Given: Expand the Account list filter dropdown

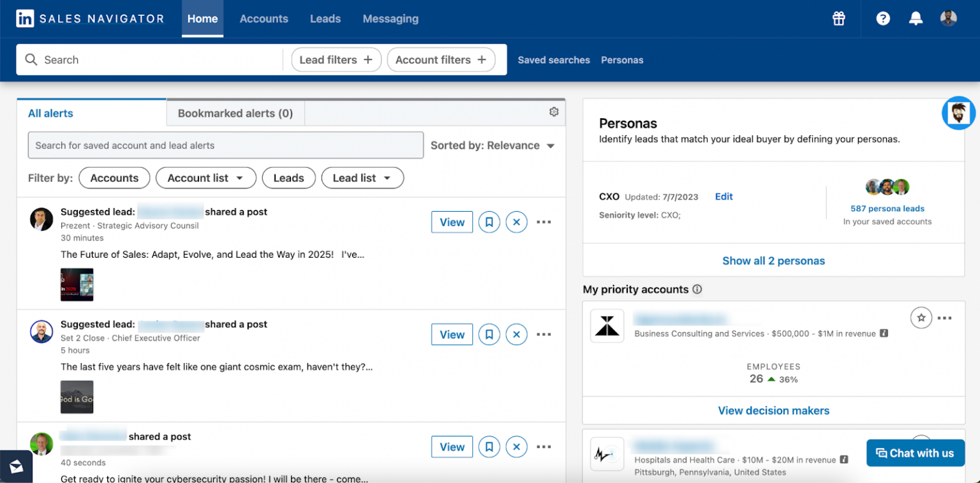Looking at the screenshot, I should 205,178.
